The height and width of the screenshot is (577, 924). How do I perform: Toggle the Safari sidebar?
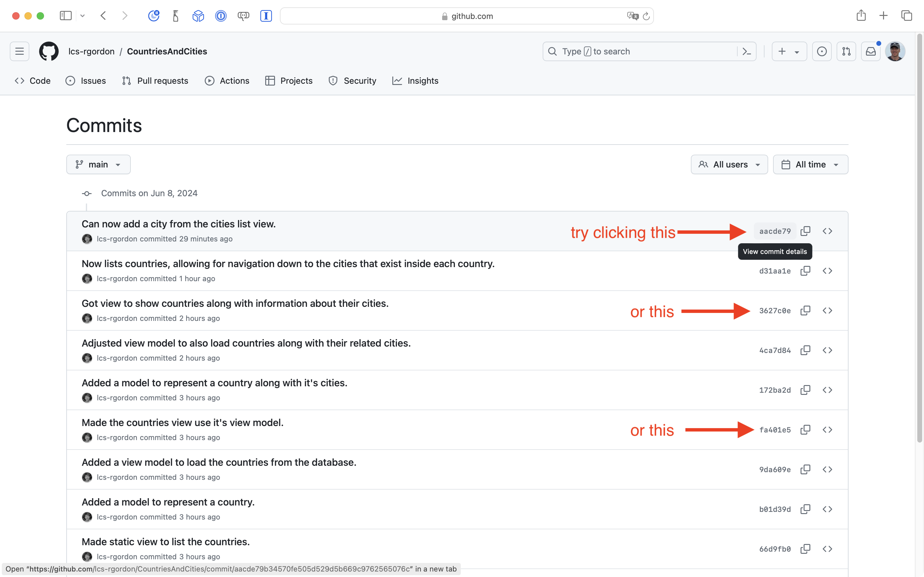pyautogui.click(x=66, y=16)
